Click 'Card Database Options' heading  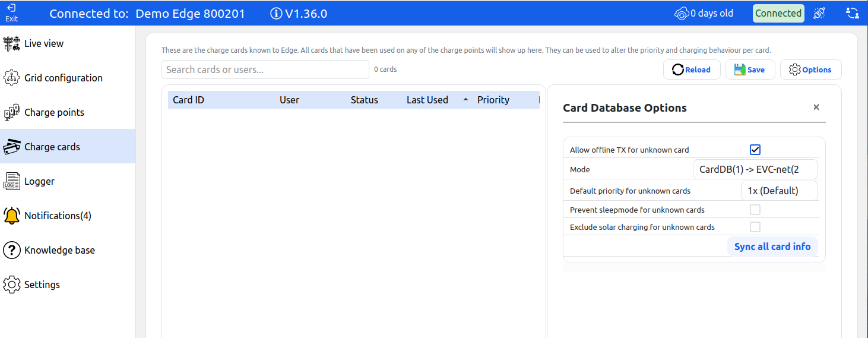click(625, 108)
